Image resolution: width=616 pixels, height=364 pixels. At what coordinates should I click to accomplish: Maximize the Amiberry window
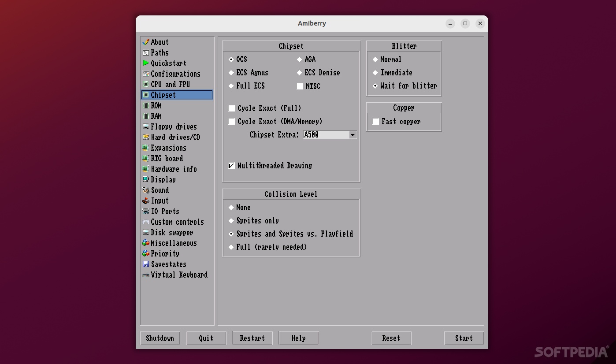point(465,23)
